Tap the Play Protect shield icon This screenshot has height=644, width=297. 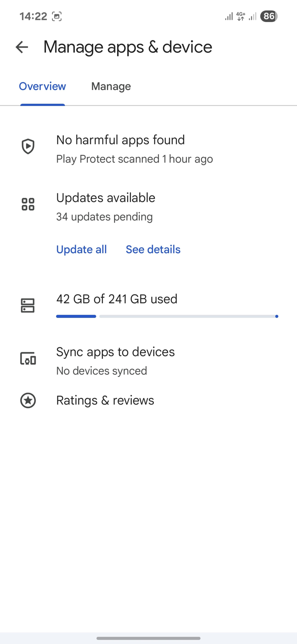28,146
